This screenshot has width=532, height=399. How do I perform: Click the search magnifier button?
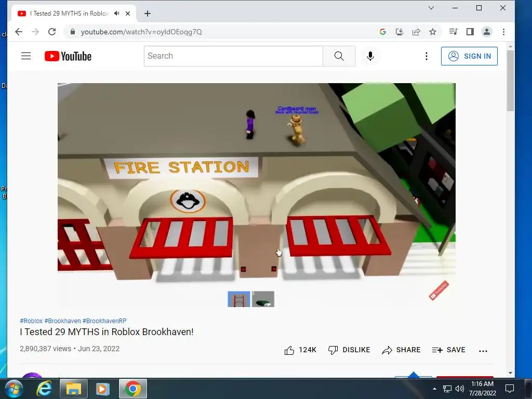pos(339,56)
